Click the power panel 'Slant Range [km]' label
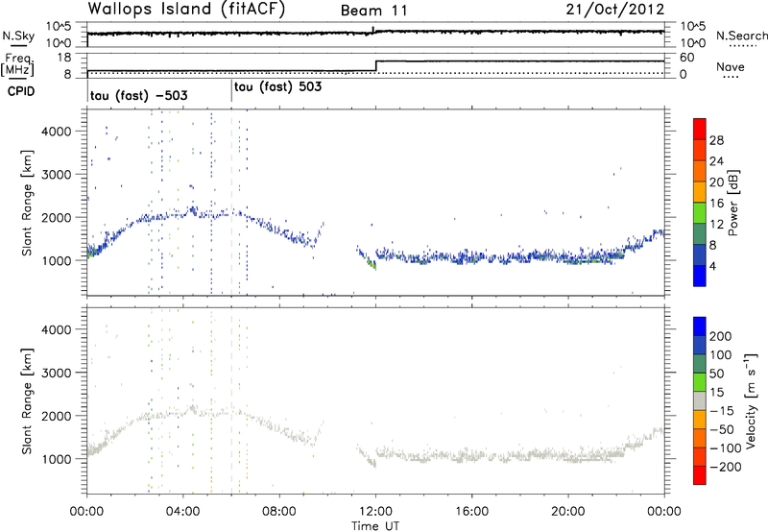Viewport: 768px width, 532px height. pyautogui.click(x=27, y=203)
